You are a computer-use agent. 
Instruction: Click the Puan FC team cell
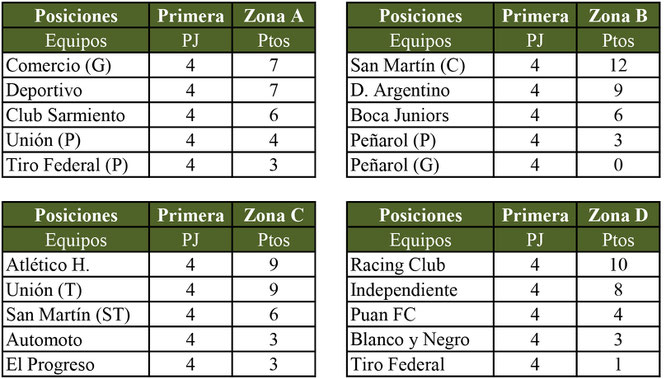coord(420,314)
